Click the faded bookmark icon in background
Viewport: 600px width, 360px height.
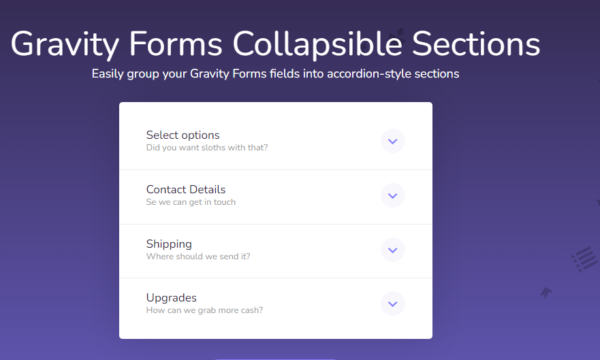click(546, 293)
